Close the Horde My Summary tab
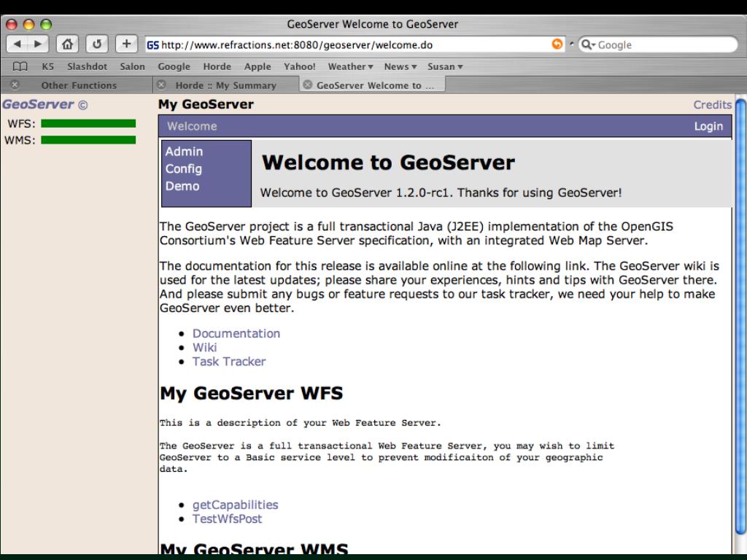Screen dimensions: 747x560 point(161,85)
